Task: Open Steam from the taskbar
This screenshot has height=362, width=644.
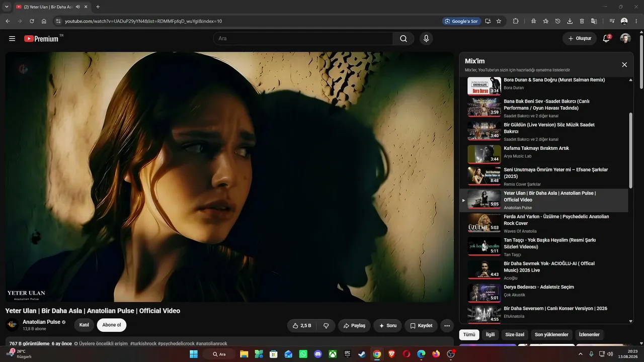Action: (x=362, y=354)
